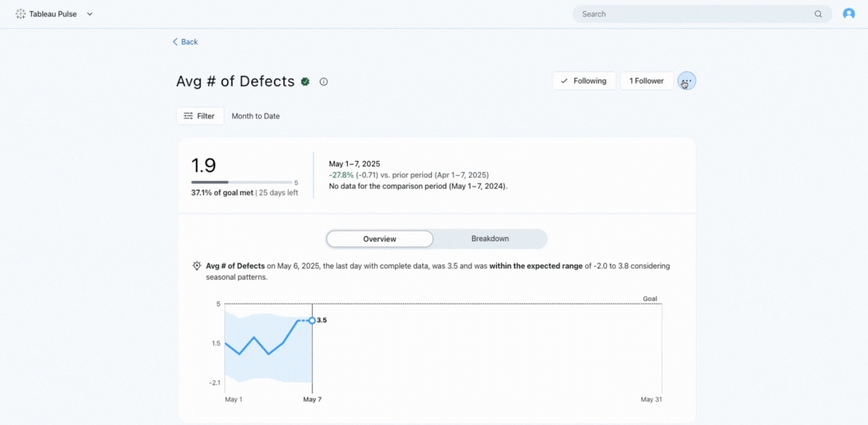Click the Tableau Pulse logo icon
The width and height of the screenshot is (868, 425).
pos(20,14)
